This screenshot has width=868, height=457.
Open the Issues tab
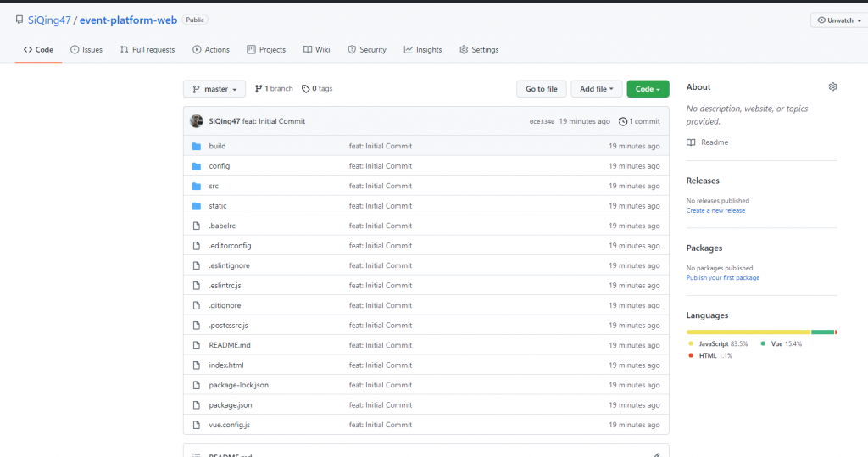pyautogui.click(x=86, y=50)
